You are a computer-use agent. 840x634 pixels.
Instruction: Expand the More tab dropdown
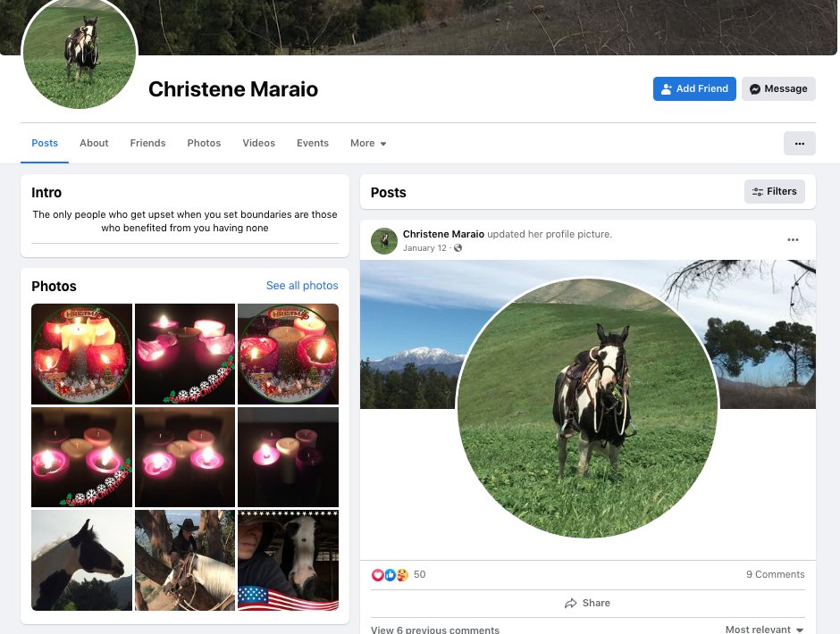tap(368, 144)
